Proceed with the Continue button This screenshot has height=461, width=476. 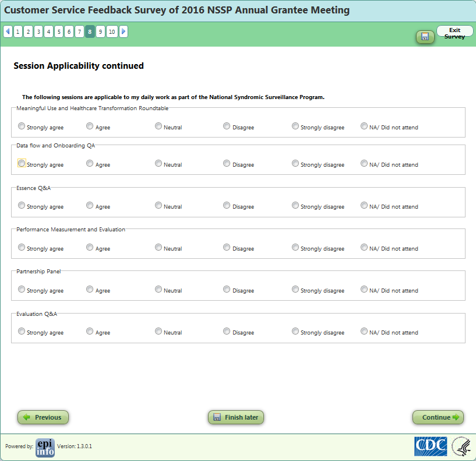pos(438,417)
